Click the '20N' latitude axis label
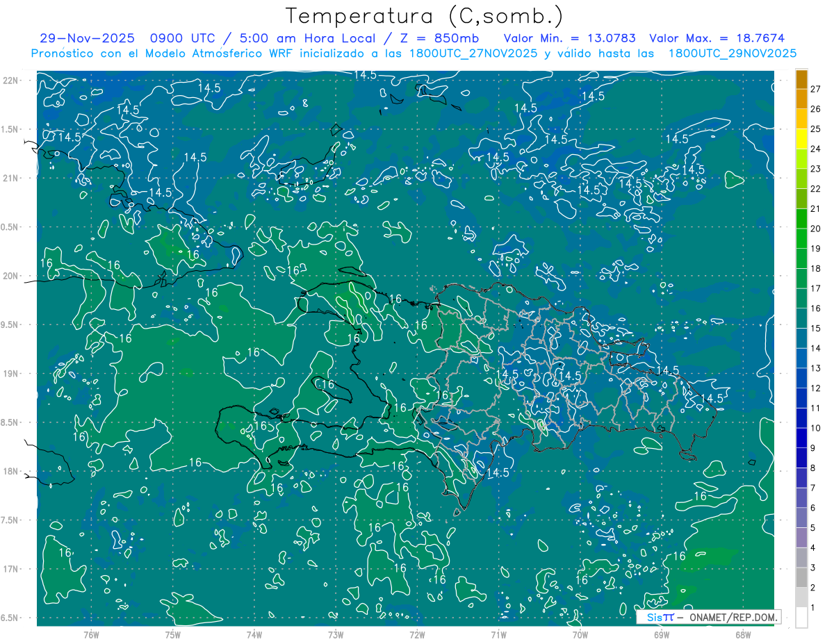 coord(10,276)
